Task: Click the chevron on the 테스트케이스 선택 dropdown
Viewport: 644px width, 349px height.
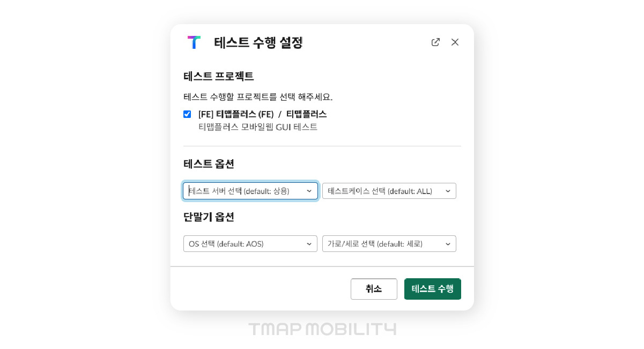Action: [x=448, y=191]
